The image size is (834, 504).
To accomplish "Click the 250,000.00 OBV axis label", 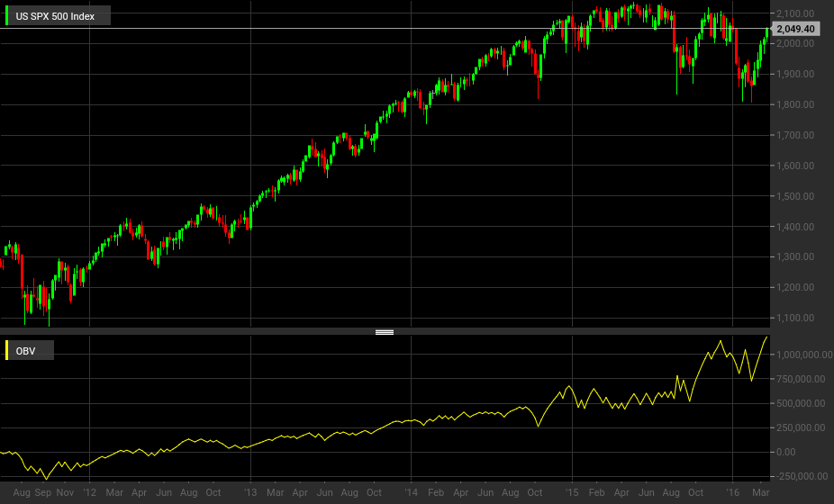I will 801,427.
